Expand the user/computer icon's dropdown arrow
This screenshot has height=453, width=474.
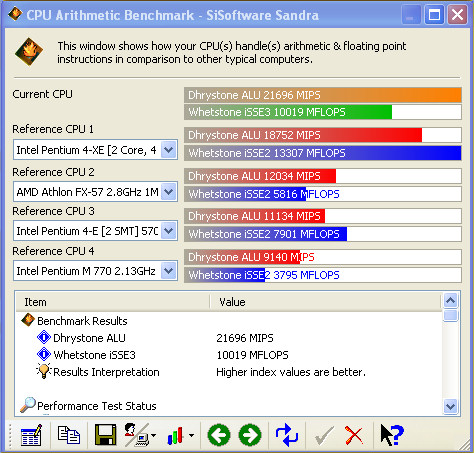(x=153, y=435)
